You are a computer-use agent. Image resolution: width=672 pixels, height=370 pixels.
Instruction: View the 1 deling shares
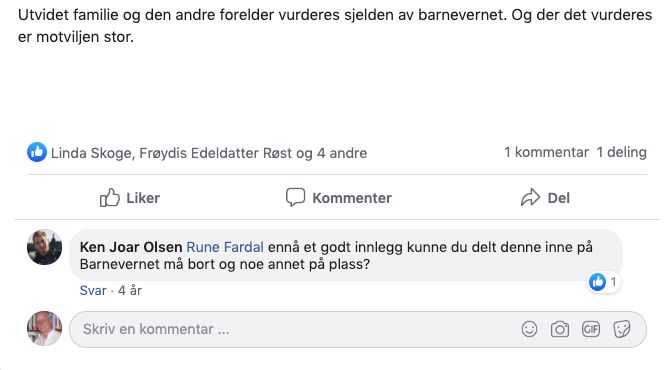pyautogui.click(x=622, y=152)
